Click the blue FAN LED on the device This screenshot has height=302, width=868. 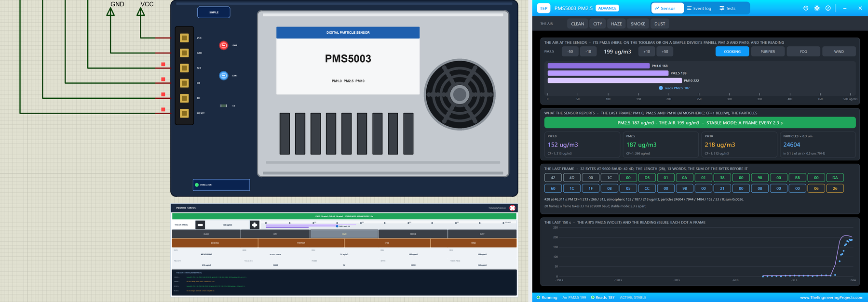pos(223,76)
